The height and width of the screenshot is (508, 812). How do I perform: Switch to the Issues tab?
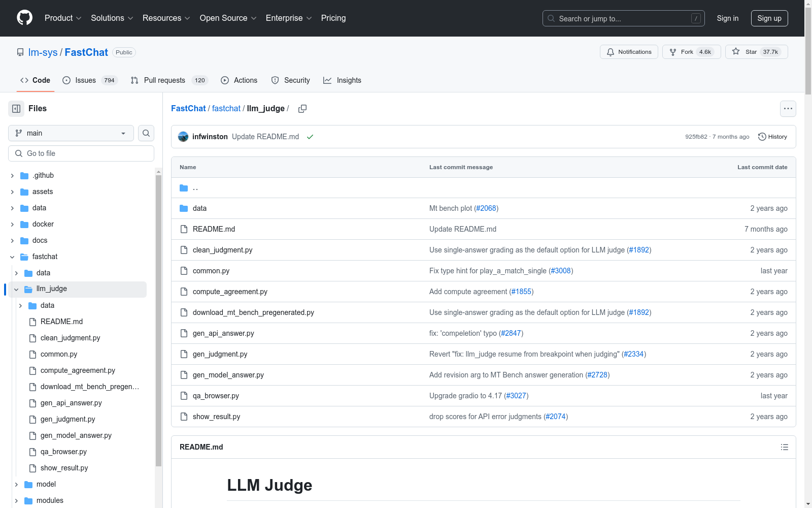pyautogui.click(x=90, y=80)
